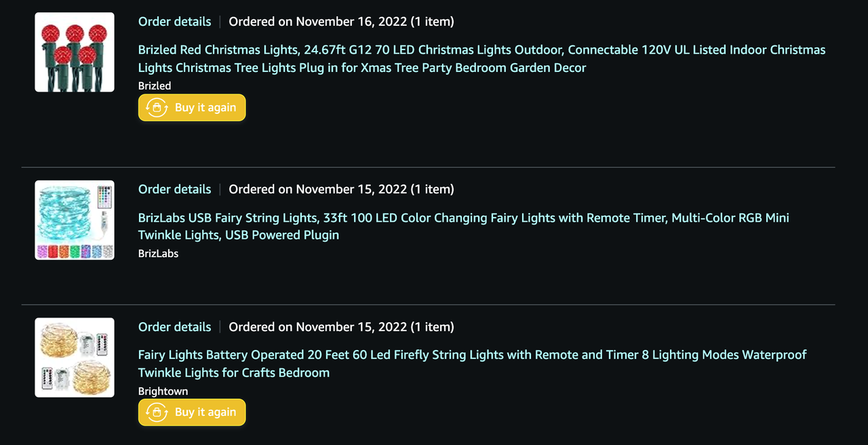868x445 pixels.
Task: Click the Brizled brand name
Action: tap(155, 86)
